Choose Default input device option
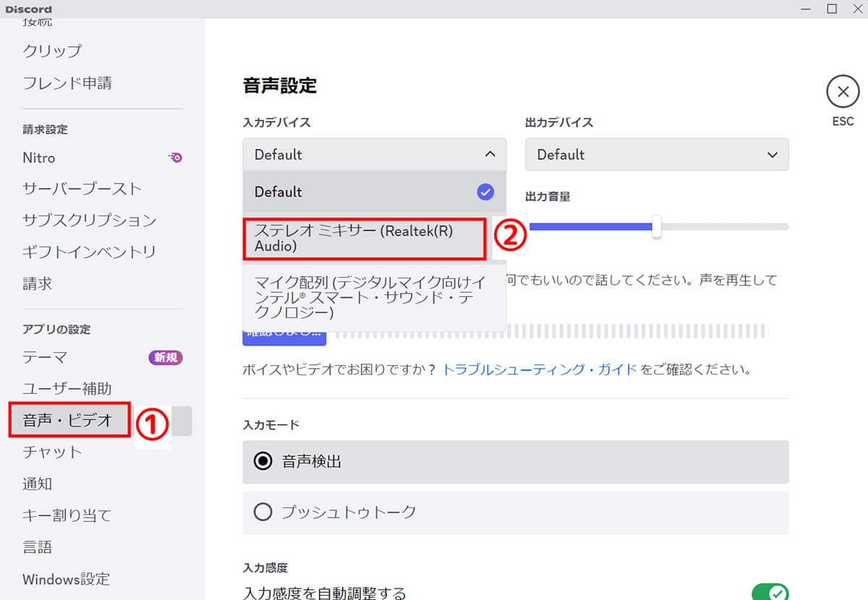The height and width of the screenshot is (600, 868). pos(375,192)
